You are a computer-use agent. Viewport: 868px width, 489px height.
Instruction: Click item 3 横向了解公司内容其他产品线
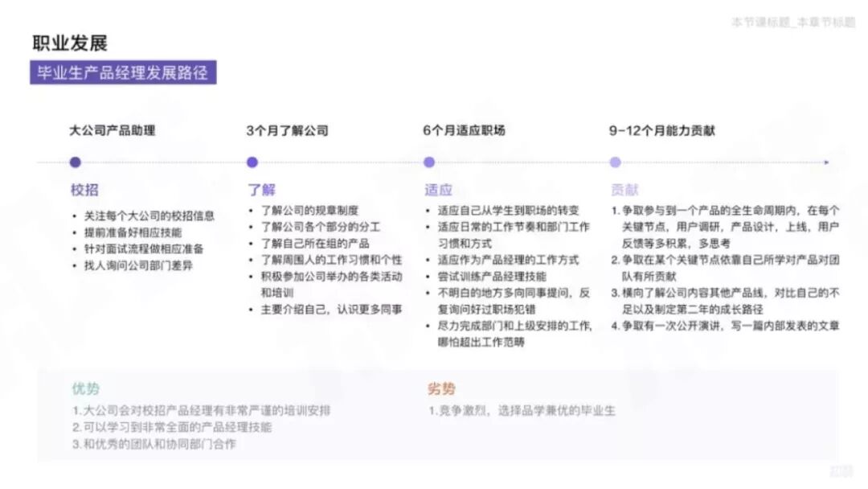[725, 302]
